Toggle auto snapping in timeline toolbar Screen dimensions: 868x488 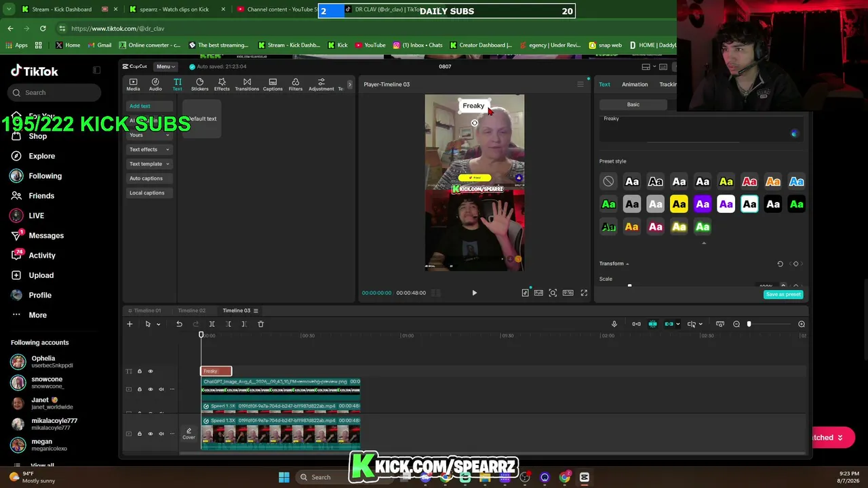pos(652,324)
